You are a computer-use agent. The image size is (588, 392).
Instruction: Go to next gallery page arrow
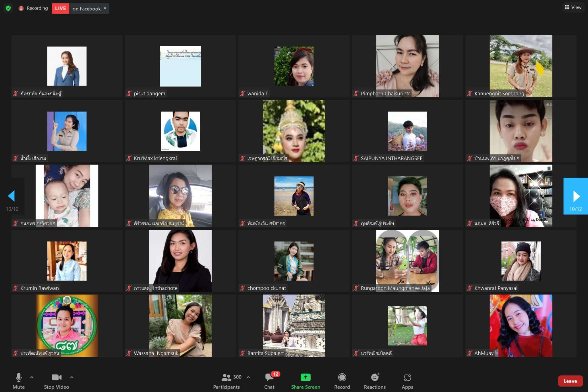tap(575, 196)
